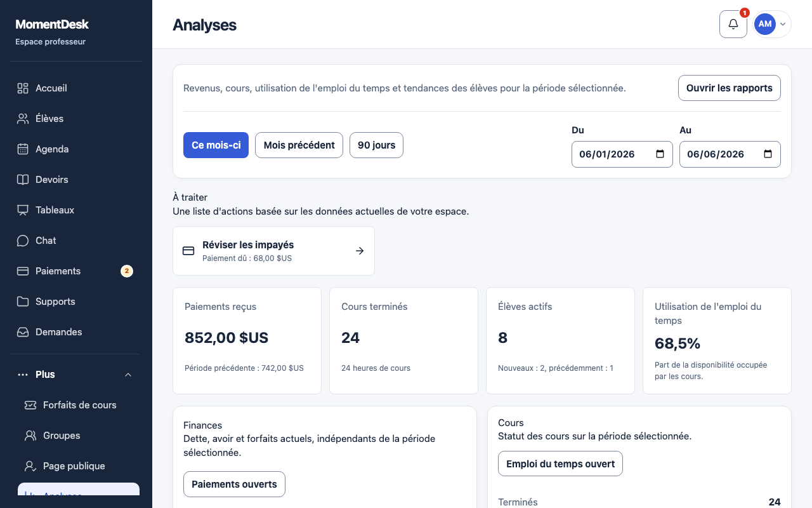812x508 pixels.
Task: Click the 68,5% utilisation value
Action: 678,344
